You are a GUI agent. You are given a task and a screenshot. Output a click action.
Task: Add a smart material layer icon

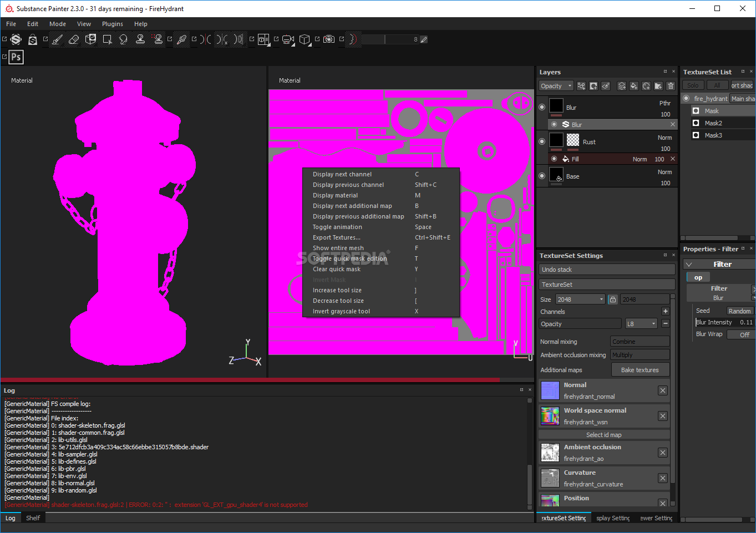point(646,86)
